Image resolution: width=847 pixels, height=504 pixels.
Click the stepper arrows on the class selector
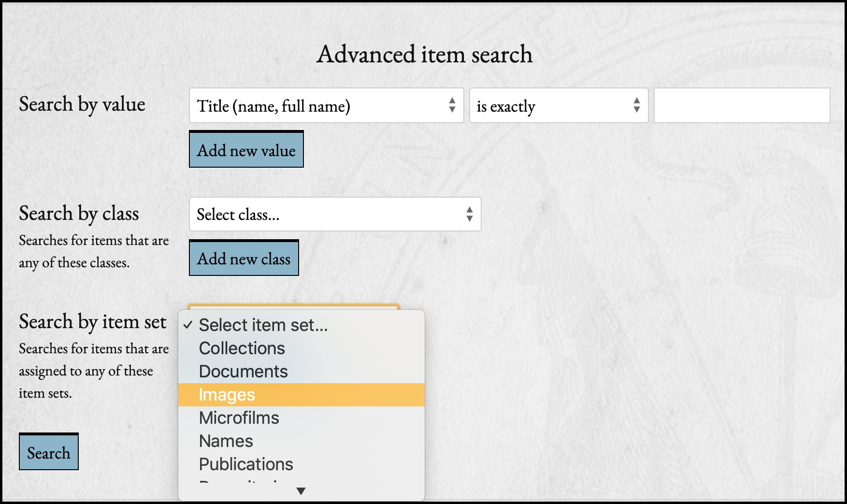(469, 215)
